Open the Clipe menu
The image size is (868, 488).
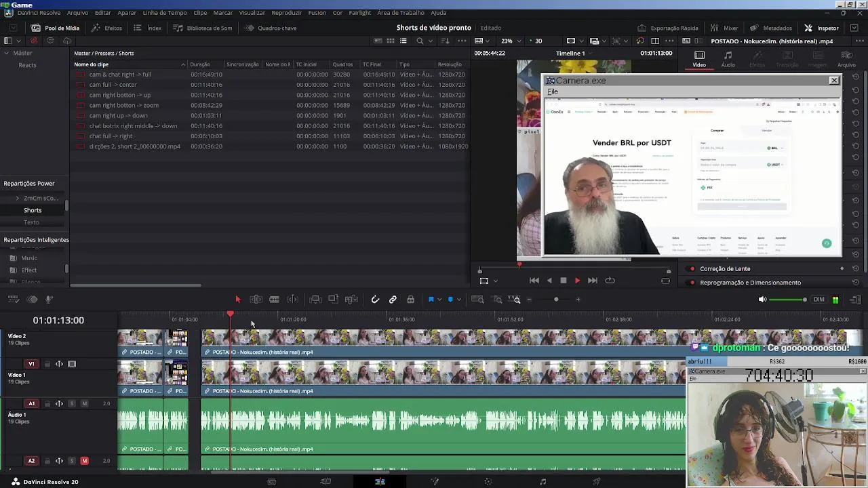pos(200,13)
